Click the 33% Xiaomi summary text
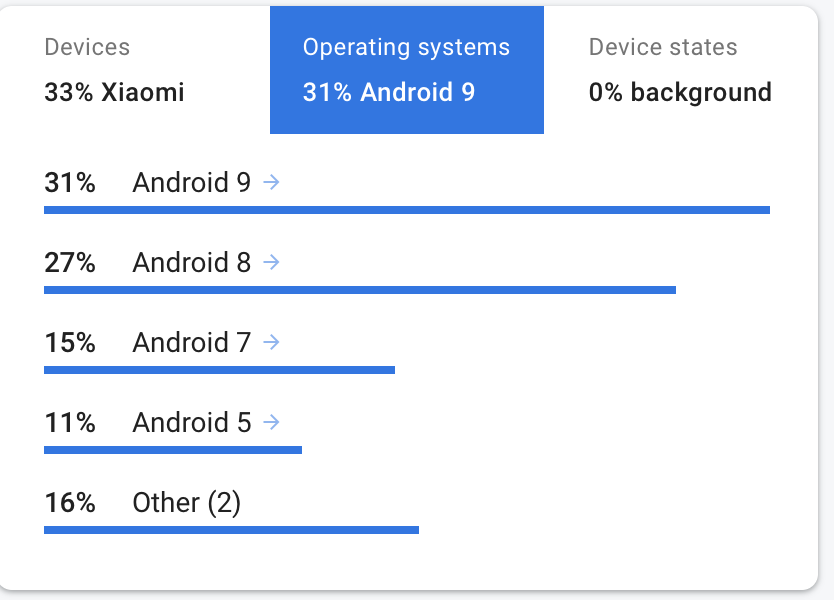 pos(113,92)
